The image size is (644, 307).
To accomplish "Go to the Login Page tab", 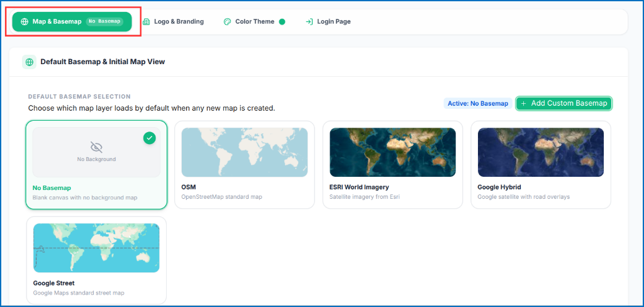I will click(328, 21).
